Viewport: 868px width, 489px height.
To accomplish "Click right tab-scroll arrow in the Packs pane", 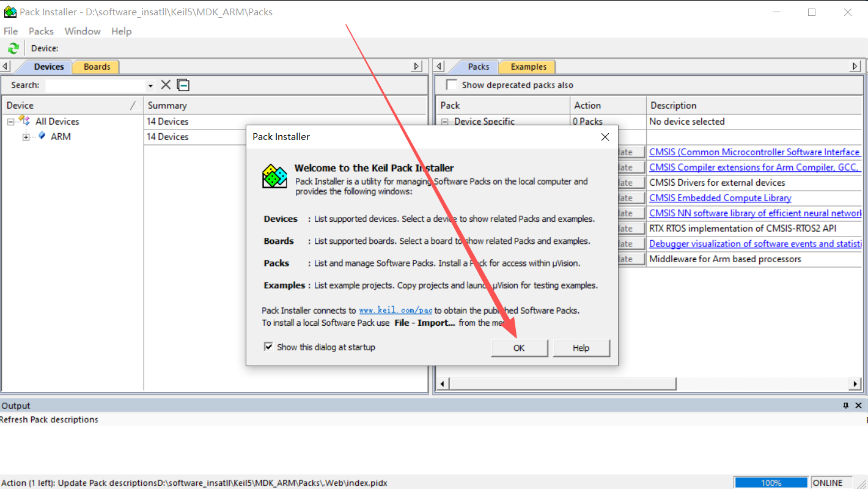I will pyautogui.click(x=855, y=67).
